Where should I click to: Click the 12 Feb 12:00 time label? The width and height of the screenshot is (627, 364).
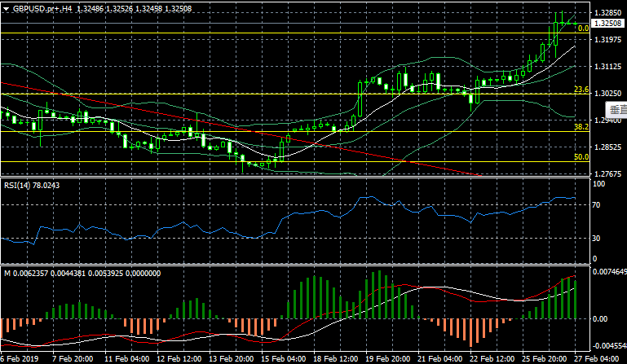pyautogui.click(x=179, y=358)
